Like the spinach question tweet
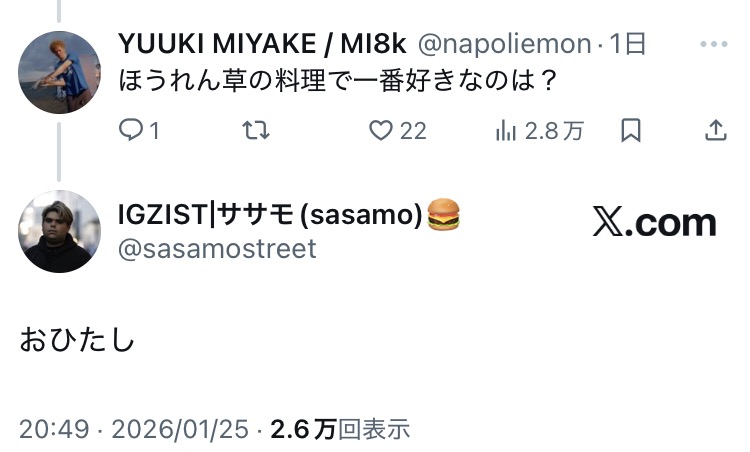 pos(381,130)
